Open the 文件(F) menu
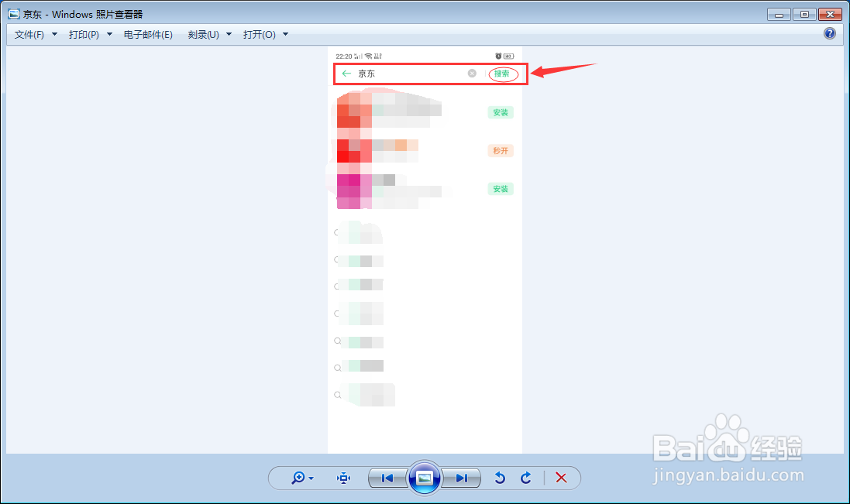 [x=29, y=35]
